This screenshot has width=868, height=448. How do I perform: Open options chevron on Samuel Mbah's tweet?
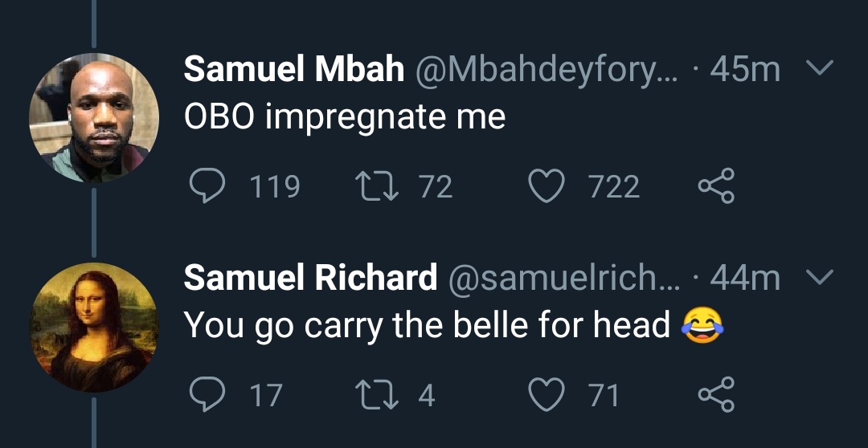(820, 67)
